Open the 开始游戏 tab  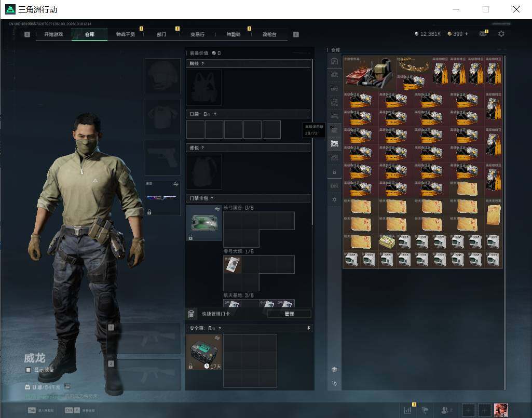[x=53, y=34]
